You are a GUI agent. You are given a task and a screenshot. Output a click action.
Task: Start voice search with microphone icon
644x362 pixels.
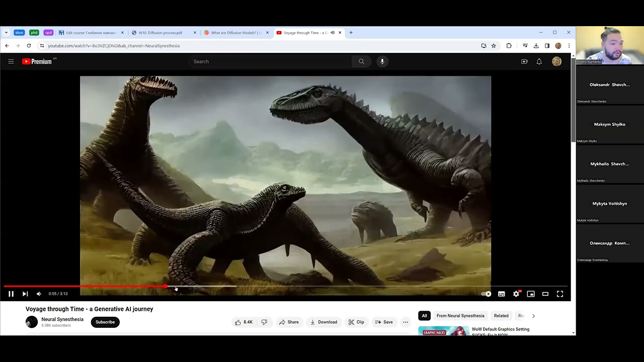tap(382, 61)
